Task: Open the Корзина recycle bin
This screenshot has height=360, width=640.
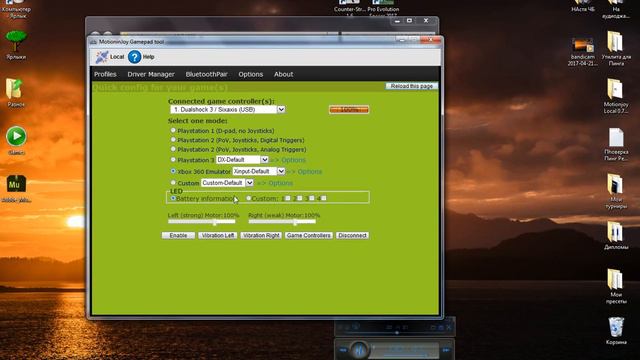Action: [x=616, y=327]
